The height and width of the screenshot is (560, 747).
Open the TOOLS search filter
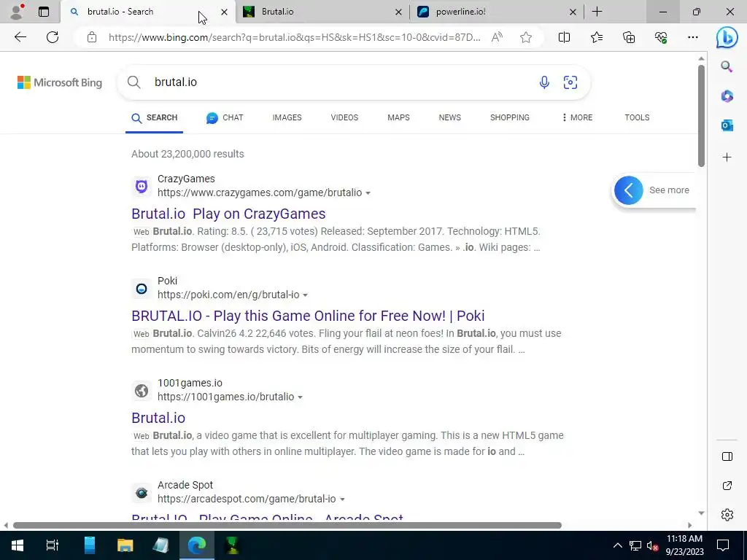(637, 117)
